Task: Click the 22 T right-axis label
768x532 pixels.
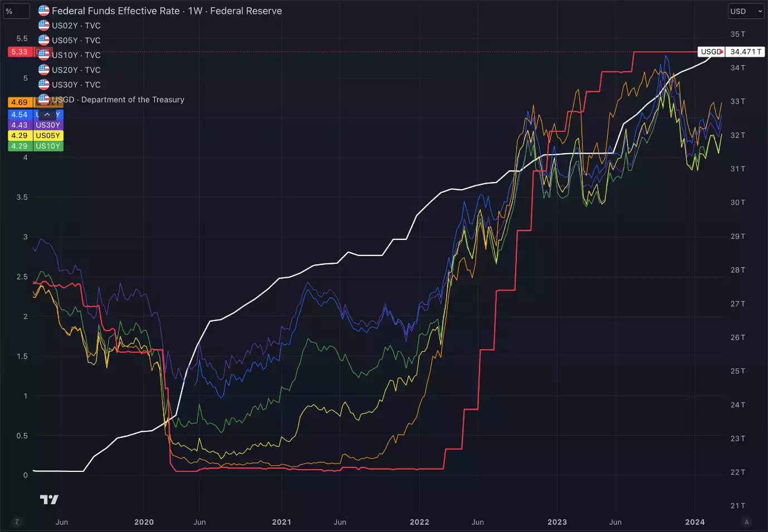Action: [738, 472]
